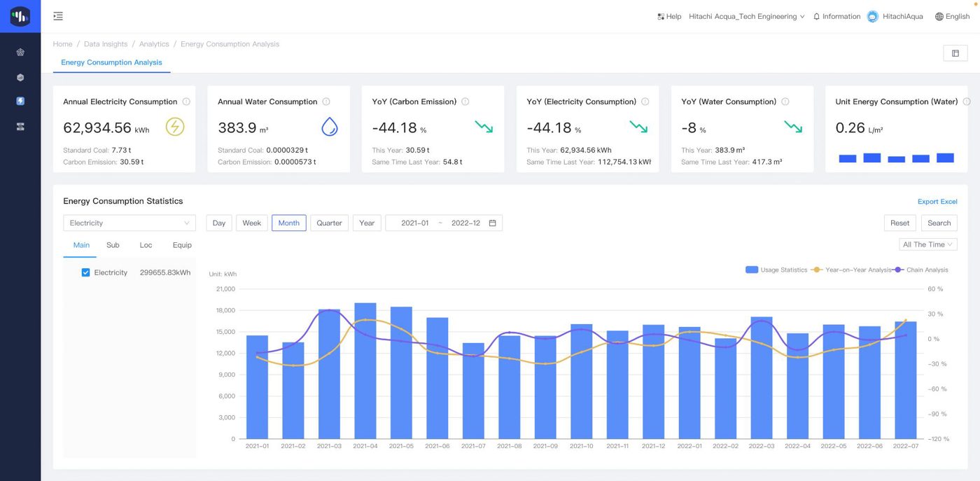Open the All The Time dropdown

pos(928,244)
